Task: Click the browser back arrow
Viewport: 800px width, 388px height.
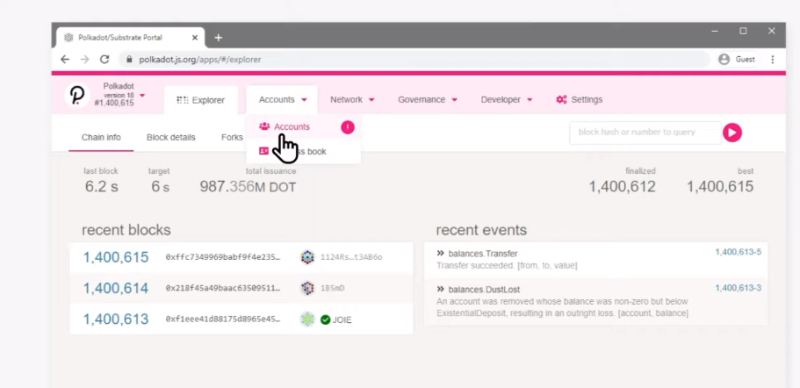Action: [x=65, y=59]
